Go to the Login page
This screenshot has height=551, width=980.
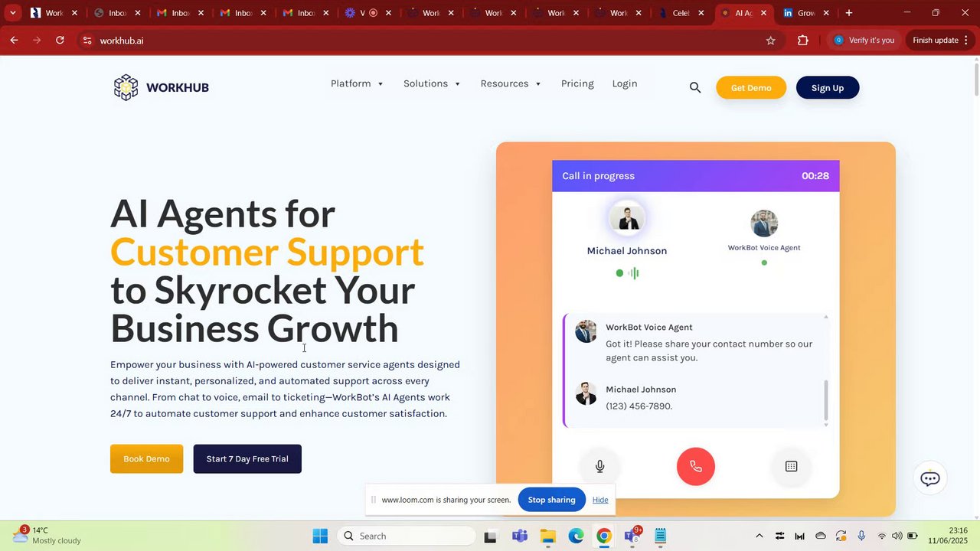[x=625, y=83]
